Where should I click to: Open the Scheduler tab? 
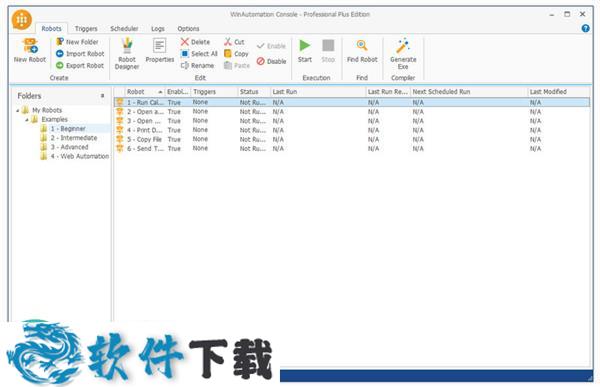[124, 29]
